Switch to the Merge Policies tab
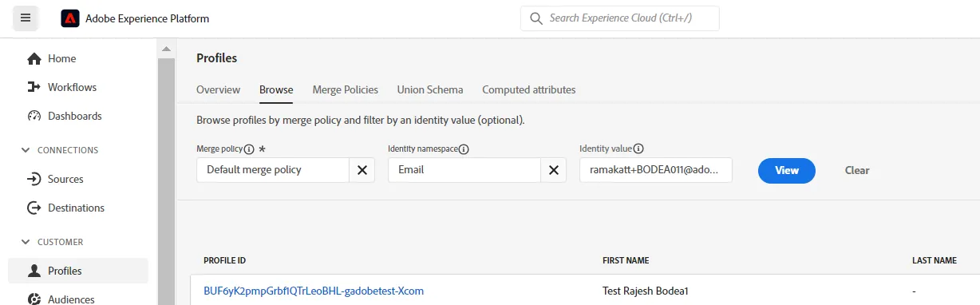Image resolution: width=980 pixels, height=305 pixels. 346,89
